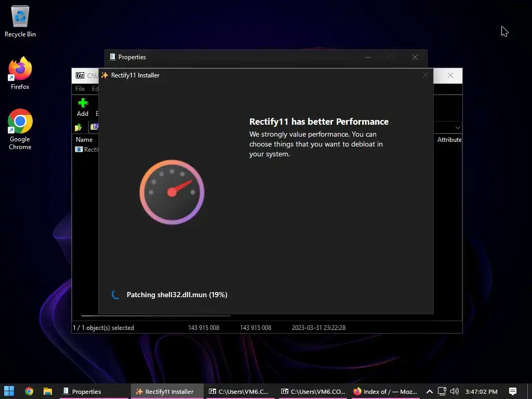Click the Name column header in 7-Zip
Viewport: 532px width, 399px height.
click(84, 139)
